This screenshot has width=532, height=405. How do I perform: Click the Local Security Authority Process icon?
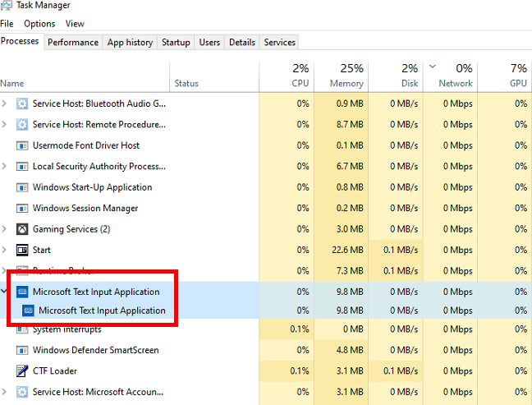pos(22,166)
